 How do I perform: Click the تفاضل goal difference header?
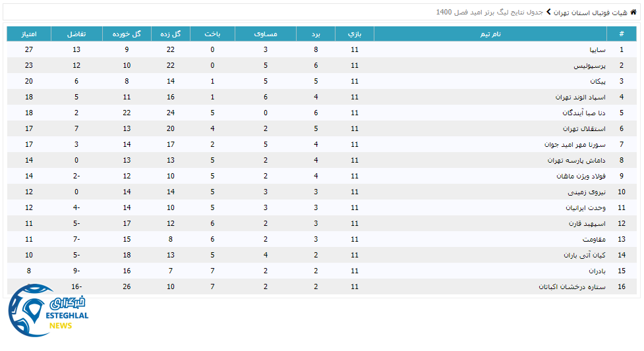76,34
